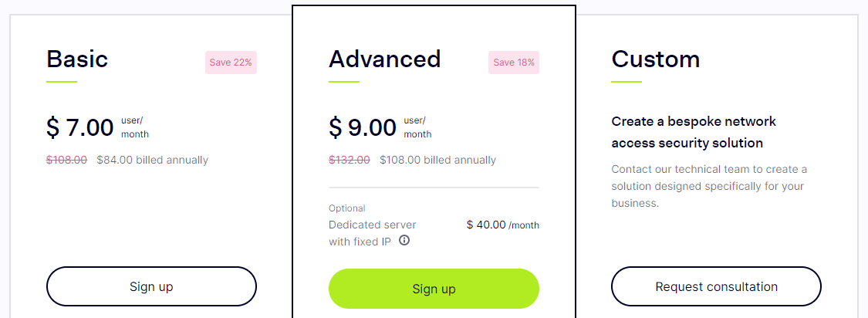The image size is (868, 318).
Task: Click the Save 18% badge
Action: pyautogui.click(x=514, y=63)
